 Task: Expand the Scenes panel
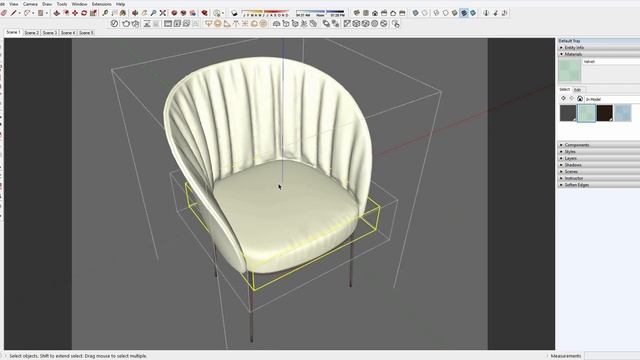pyautogui.click(x=599, y=171)
